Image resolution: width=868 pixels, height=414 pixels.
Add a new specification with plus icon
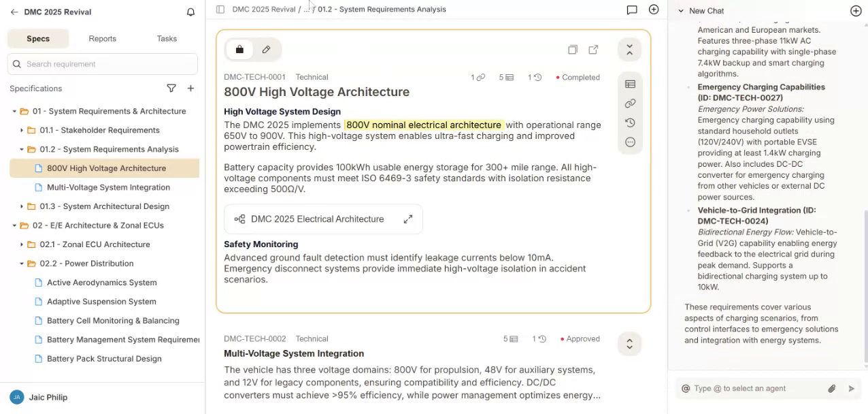click(190, 89)
